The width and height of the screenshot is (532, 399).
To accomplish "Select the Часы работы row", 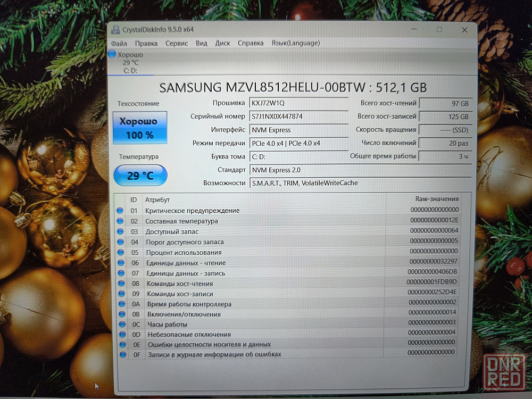I will point(288,324).
